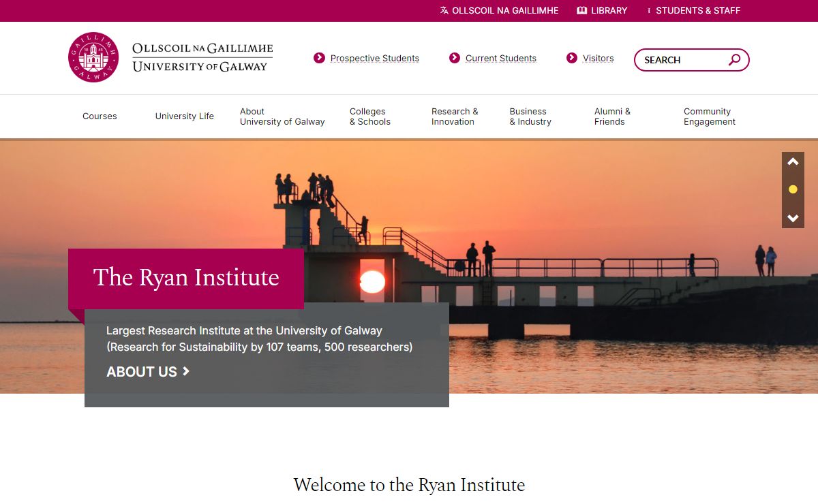Click the search magnifying glass icon
The image size is (818, 504).
pos(734,60)
